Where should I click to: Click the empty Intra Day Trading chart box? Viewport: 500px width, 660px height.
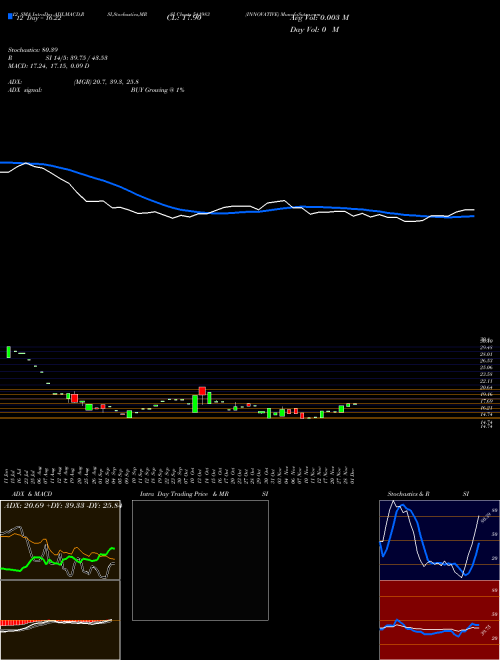tap(200, 560)
